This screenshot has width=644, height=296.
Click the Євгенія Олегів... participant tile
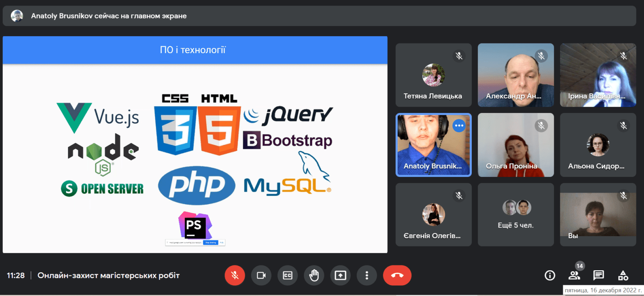433,215
